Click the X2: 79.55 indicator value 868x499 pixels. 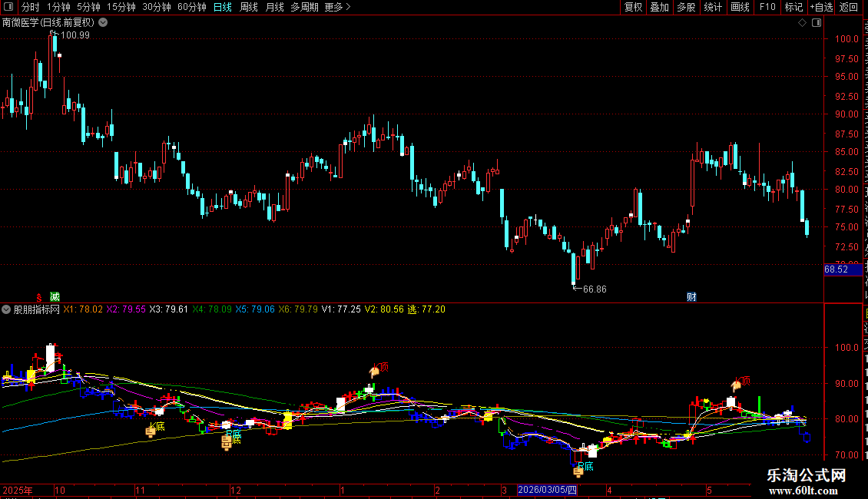click(x=126, y=309)
